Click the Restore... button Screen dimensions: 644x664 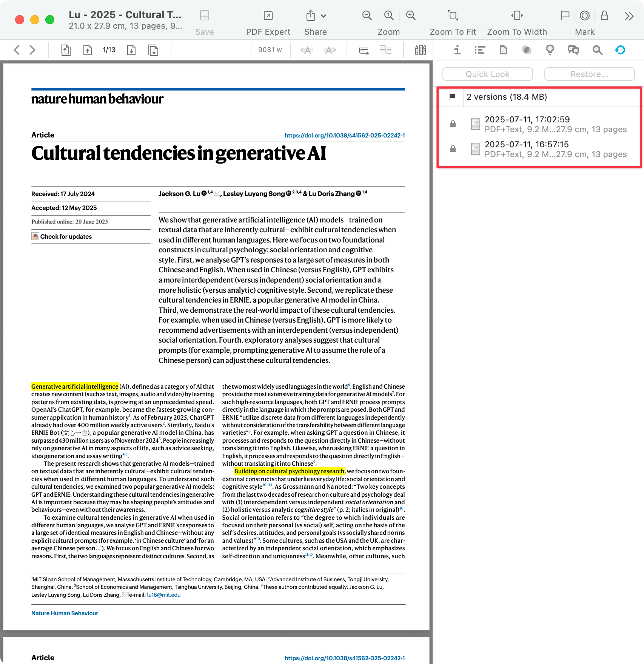589,74
